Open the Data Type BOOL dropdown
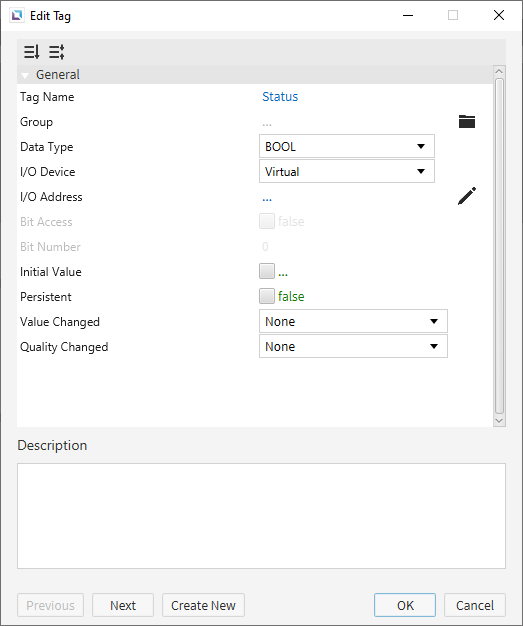 tap(347, 147)
